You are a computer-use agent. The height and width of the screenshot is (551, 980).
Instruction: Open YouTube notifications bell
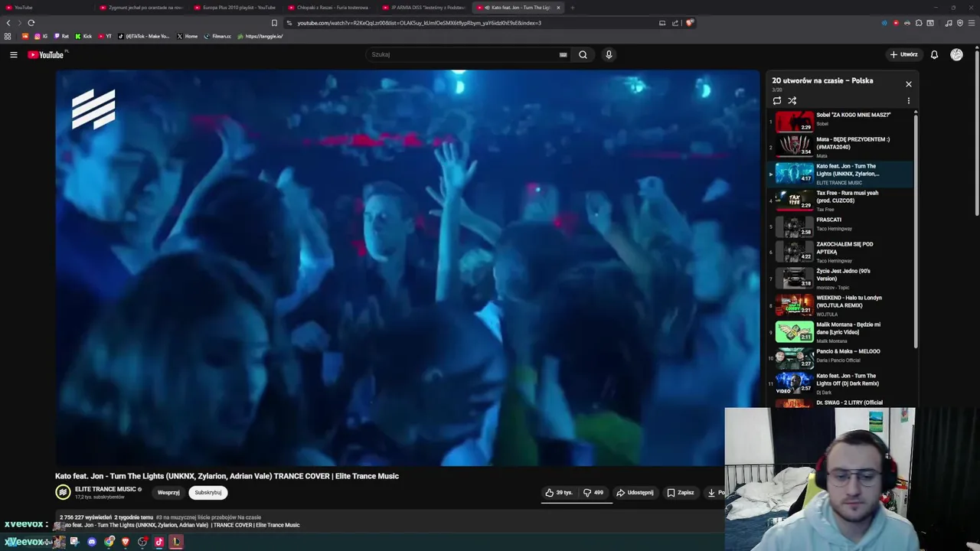pyautogui.click(x=934, y=54)
